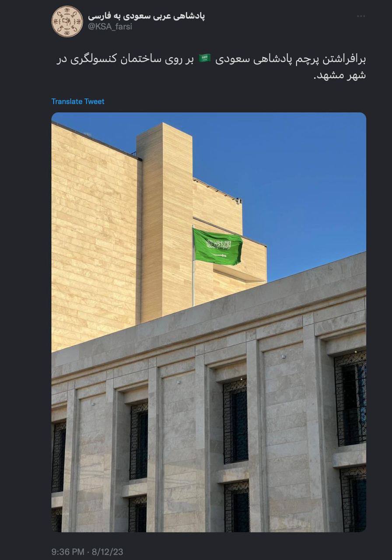Click the second line of tweet text
The height and width of the screenshot is (560, 392).
340,75
